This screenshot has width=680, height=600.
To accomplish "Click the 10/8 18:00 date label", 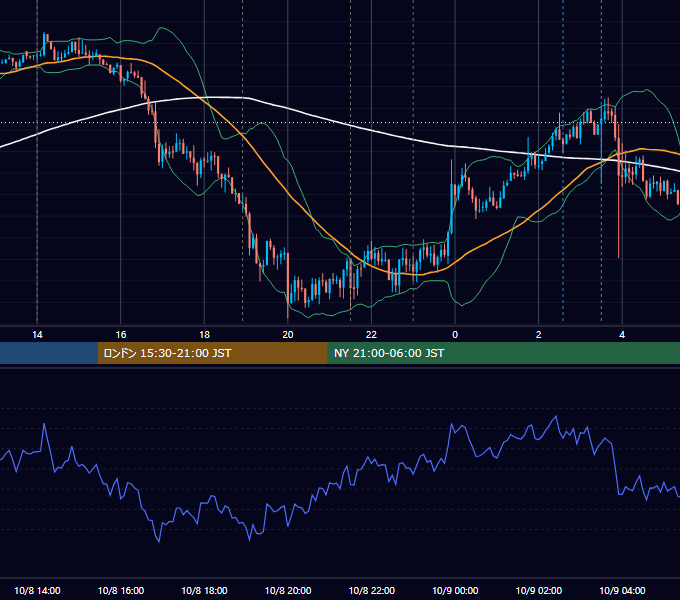I will 204,590.
